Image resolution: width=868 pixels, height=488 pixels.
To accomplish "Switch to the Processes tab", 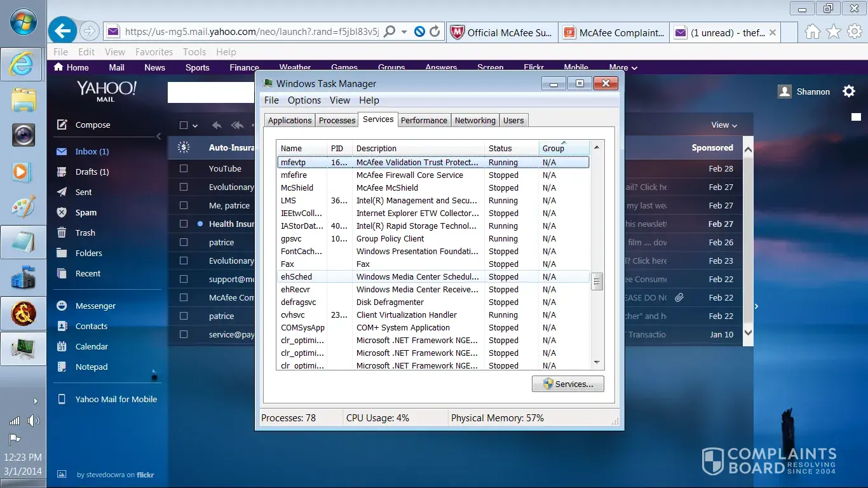I will tap(337, 121).
